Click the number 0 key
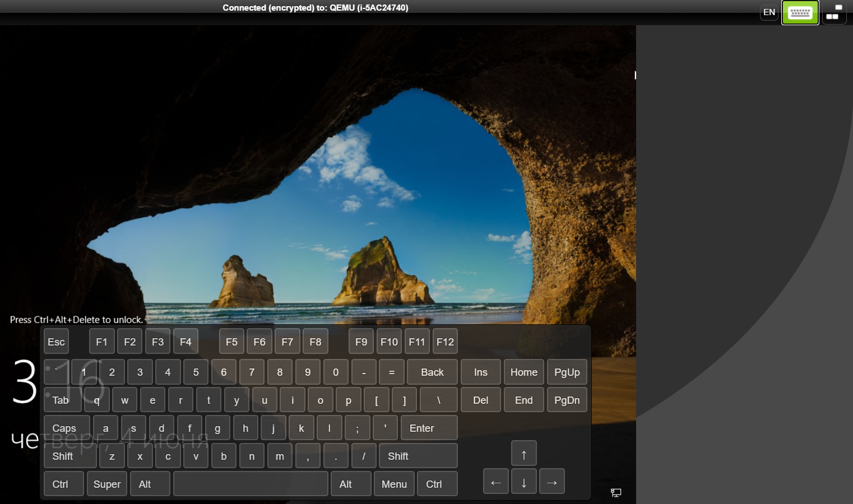Viewport: 853px width, 504px height. coord(336,372)
